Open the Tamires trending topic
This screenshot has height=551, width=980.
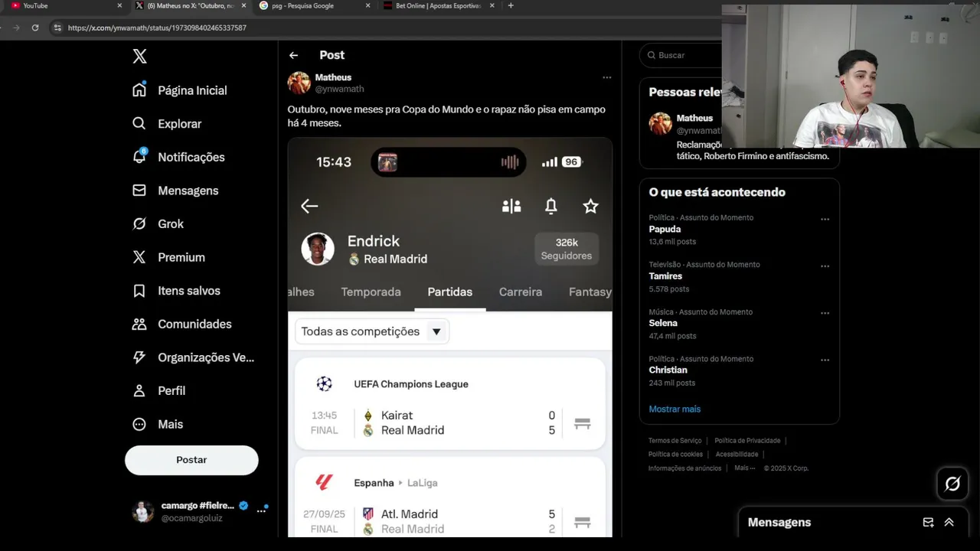[665, 276]
